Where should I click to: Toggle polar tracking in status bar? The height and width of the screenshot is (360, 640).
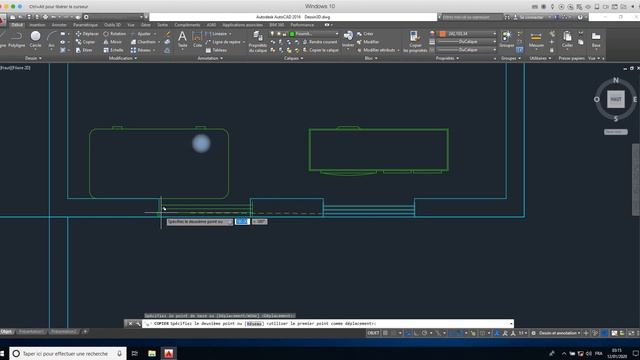tap(424, 333)
